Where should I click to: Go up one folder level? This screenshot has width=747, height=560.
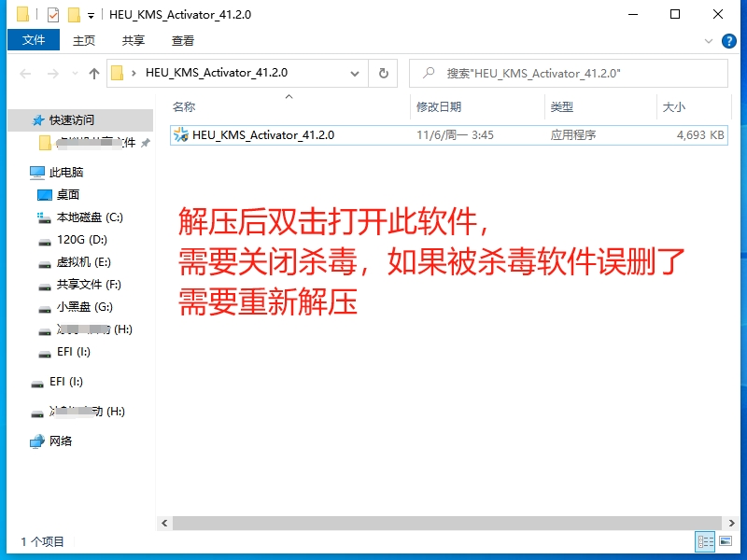pos(94,74)
